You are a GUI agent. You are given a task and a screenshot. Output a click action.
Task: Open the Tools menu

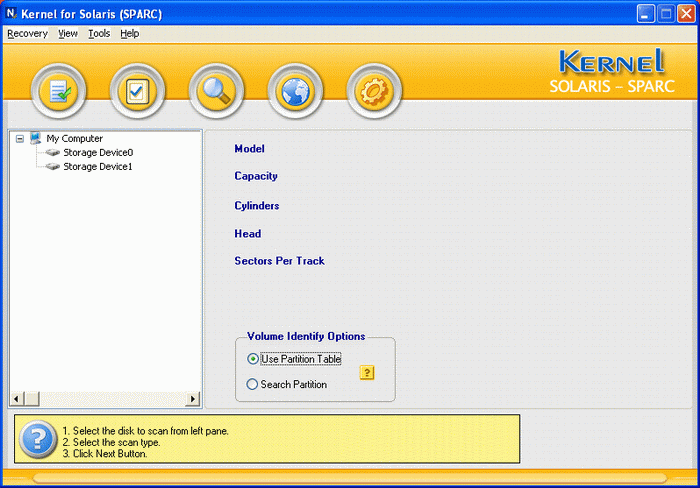click(99, 33)
